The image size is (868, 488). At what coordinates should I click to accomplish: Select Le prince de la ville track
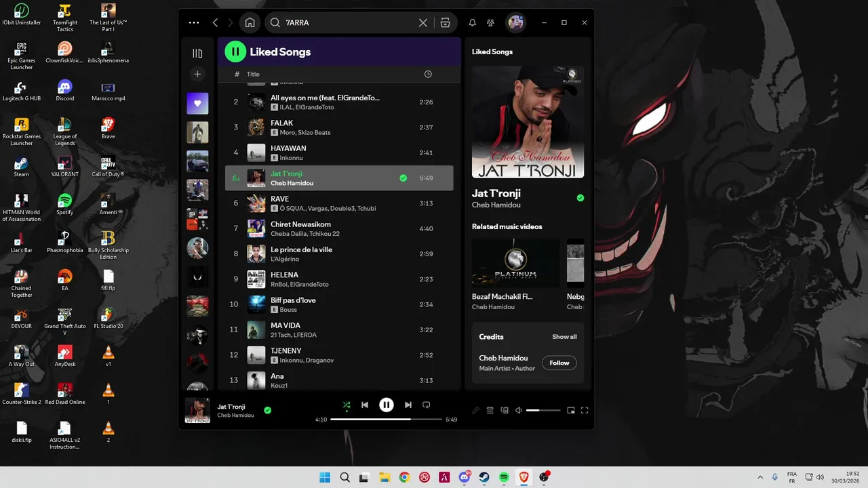(x=339, y=253)
